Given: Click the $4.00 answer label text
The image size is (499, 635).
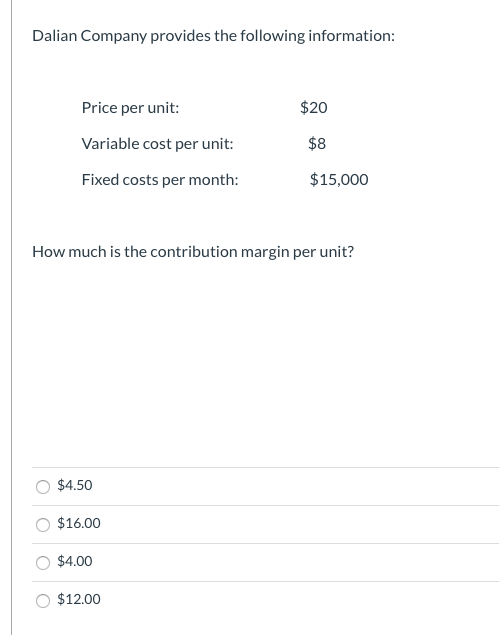Looking at the screenshot, I should pos(75,561).
